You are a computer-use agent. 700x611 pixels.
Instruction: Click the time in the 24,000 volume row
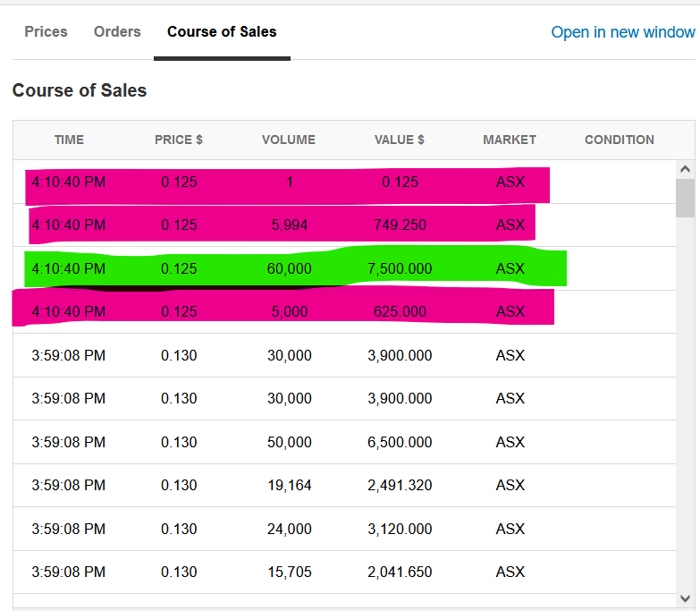coord(69,529)
